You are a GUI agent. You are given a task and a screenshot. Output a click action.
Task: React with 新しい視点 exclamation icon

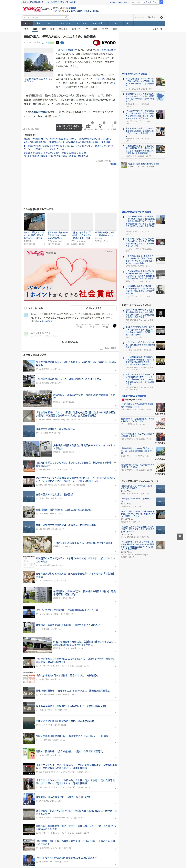(x=112, y=126)
